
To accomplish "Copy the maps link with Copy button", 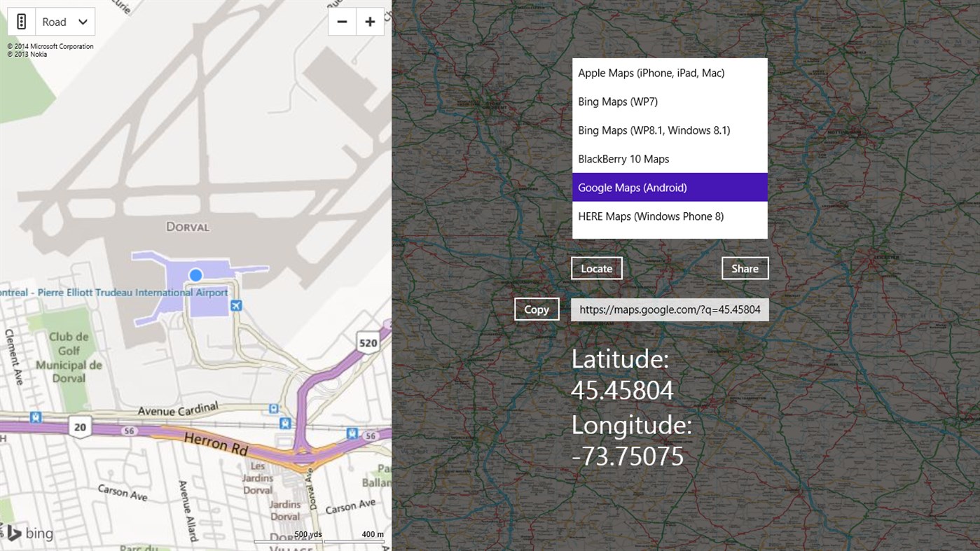I will [x=536, y=309].
